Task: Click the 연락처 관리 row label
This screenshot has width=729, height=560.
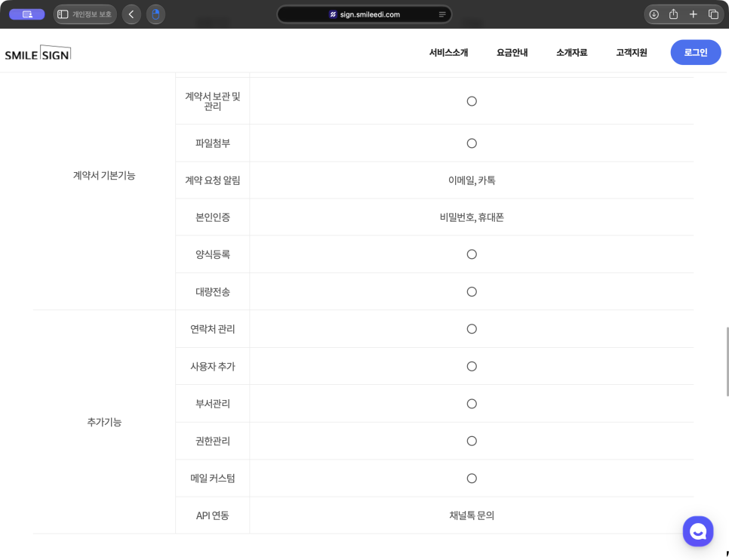Action: point(213,329)
